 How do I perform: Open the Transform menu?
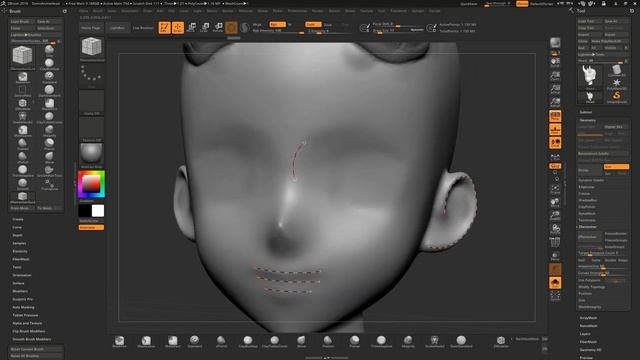[x=398, y=11]
